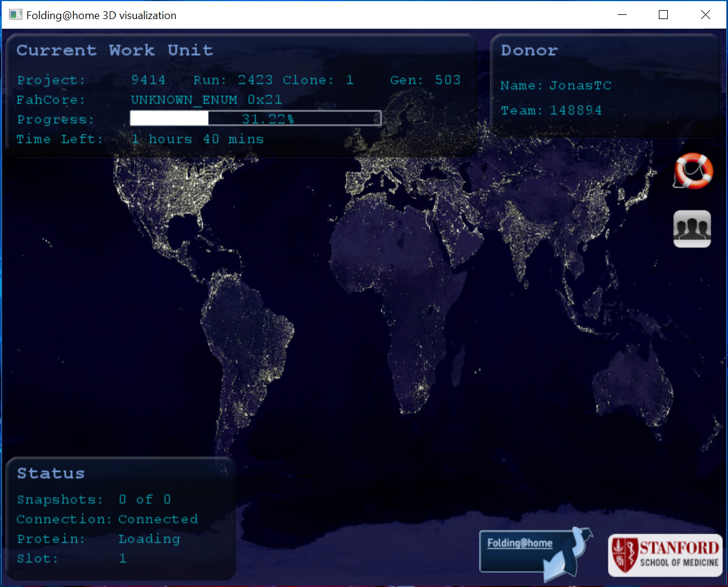
Task: Click the FahCore value UNKNOWN_ENUM 0x21
Action: [x=206, y=100]
